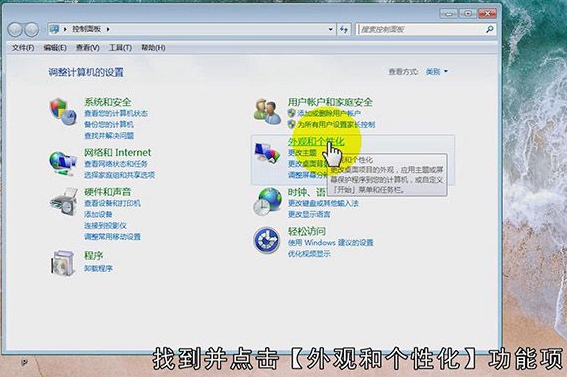Open the 编辑(E) menu
Image resolution: width=567 pixels, height=377 pixels.
pos(55,48)
